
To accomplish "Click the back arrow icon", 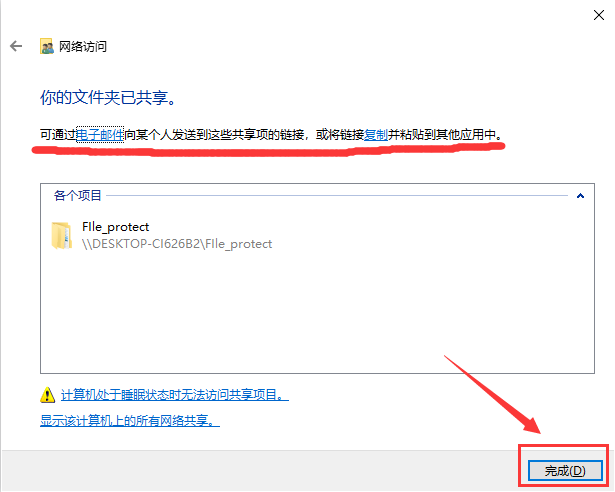I will [16, 46].
